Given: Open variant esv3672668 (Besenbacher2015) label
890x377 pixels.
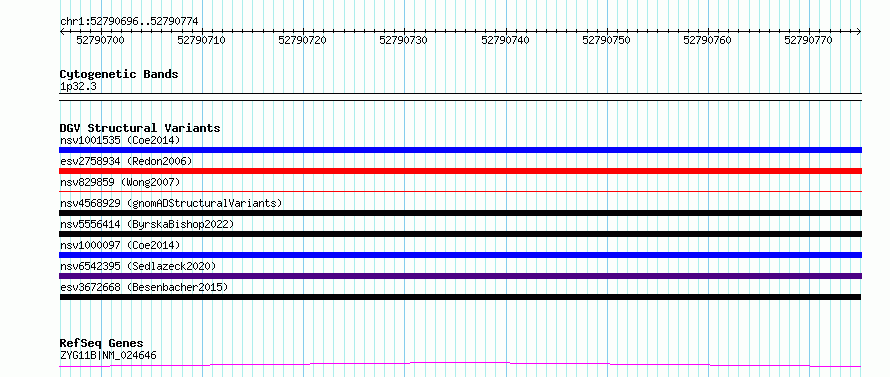Looking at the screenshot, I should click(x=144, y=287).
